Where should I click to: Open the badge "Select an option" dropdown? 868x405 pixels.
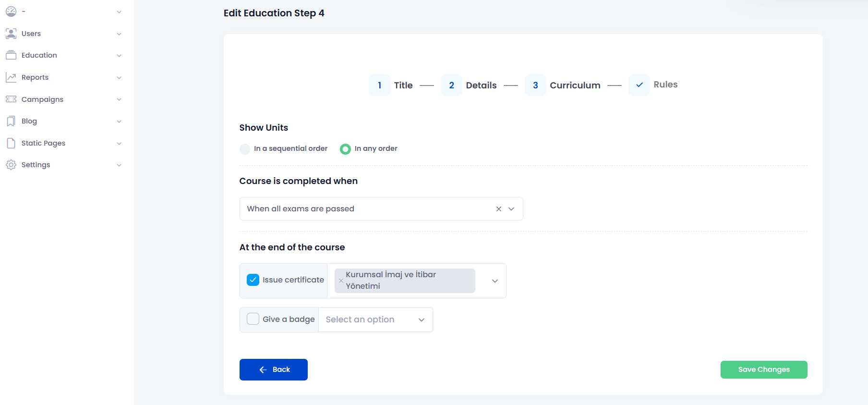pyautogui.click(x=375, y=320)
